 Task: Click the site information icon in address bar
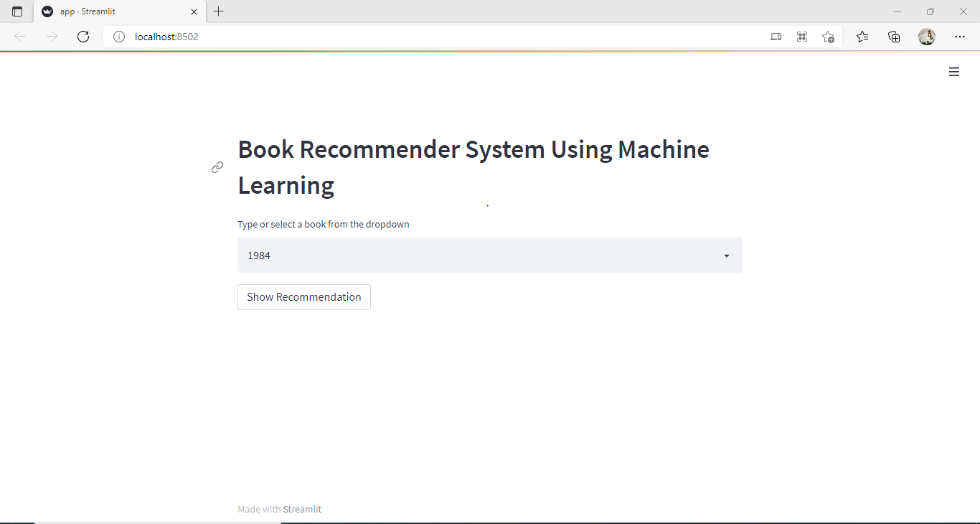(x=119, y=37)
